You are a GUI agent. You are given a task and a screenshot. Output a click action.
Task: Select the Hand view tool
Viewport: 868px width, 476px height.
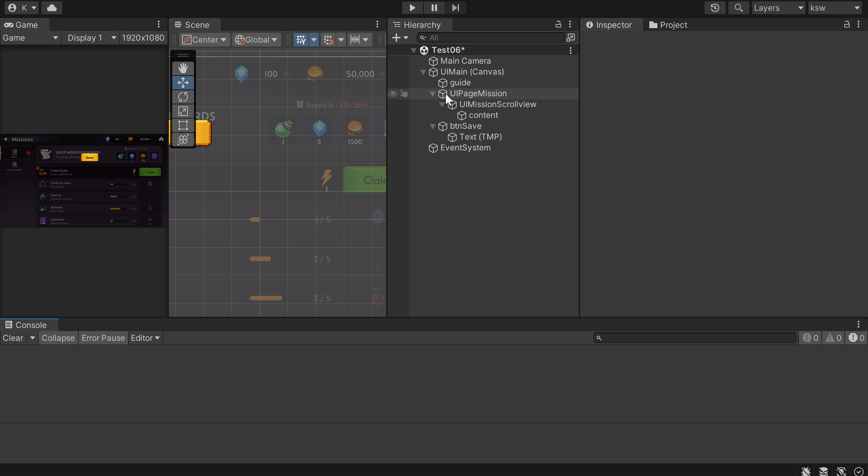(183, 68)
